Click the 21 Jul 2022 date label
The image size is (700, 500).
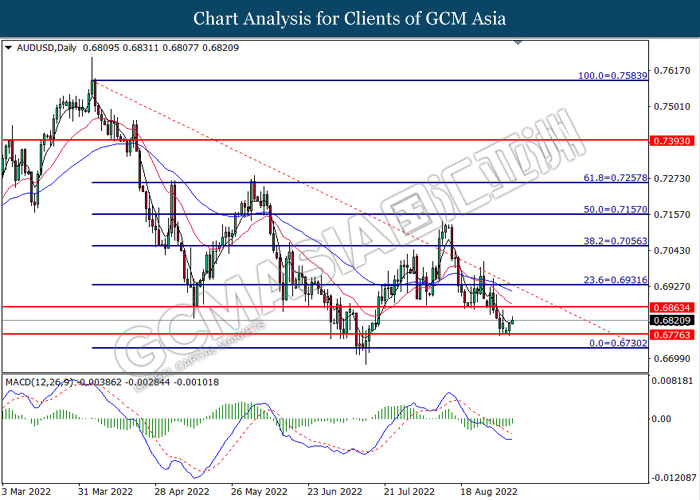click(409, 492)
